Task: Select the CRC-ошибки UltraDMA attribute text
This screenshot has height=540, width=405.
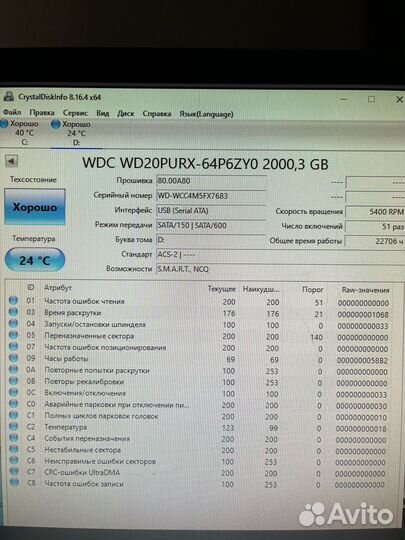Action: (82, 472)
